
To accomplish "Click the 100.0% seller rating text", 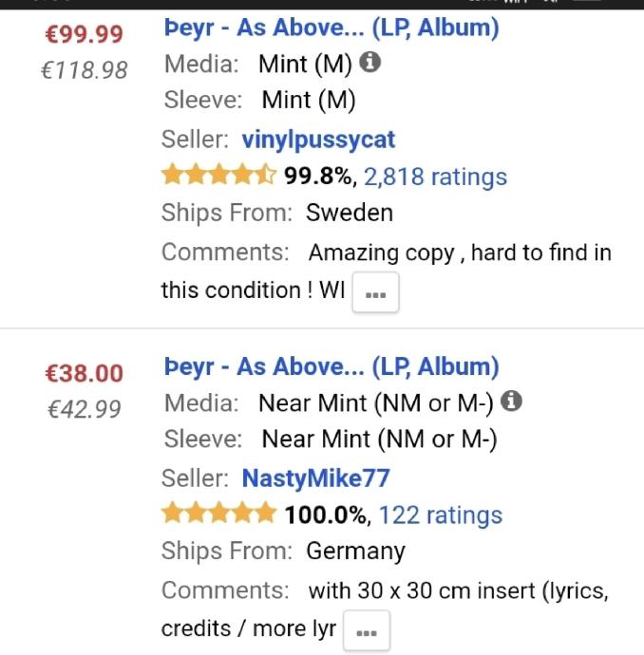I will 326,515.
